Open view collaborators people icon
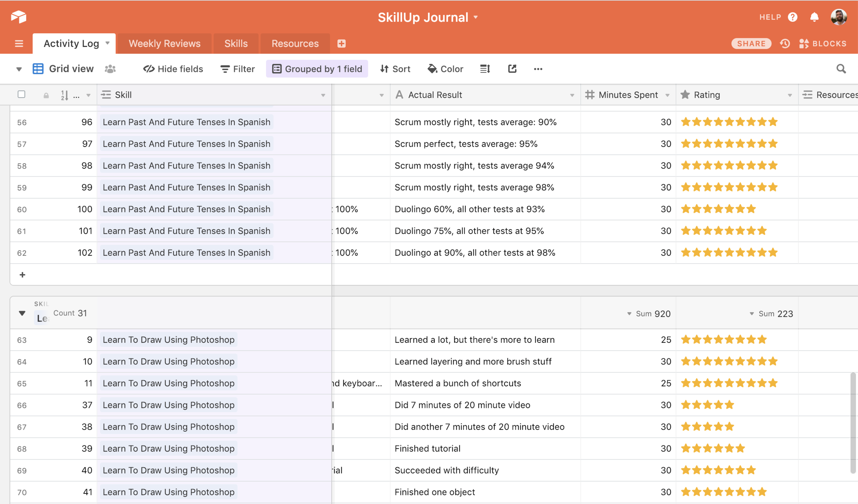Screen dimensions: 858x504 (x=110, y=69)
